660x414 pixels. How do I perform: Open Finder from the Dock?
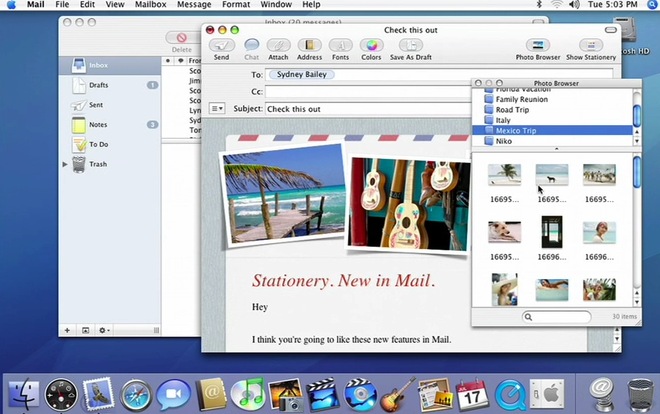click(24, 394)
